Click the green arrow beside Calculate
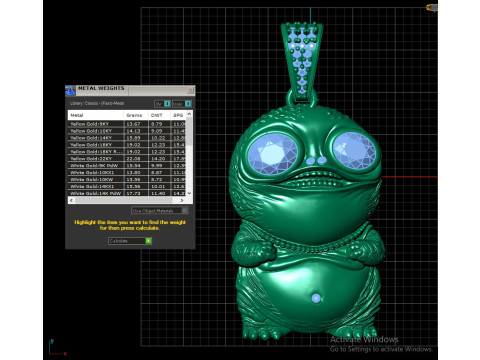 pos(149,241)
